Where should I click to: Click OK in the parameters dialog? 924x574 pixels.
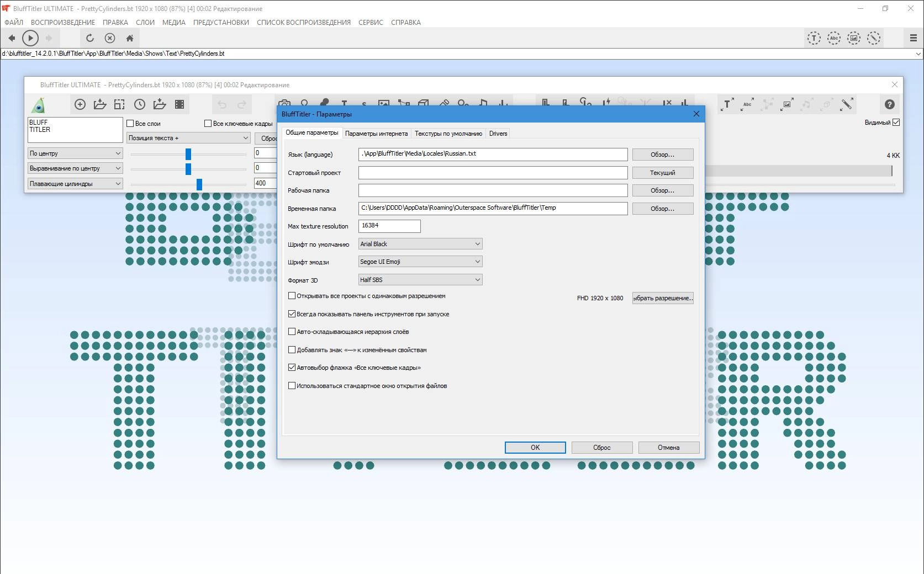(x=535, y=448)
